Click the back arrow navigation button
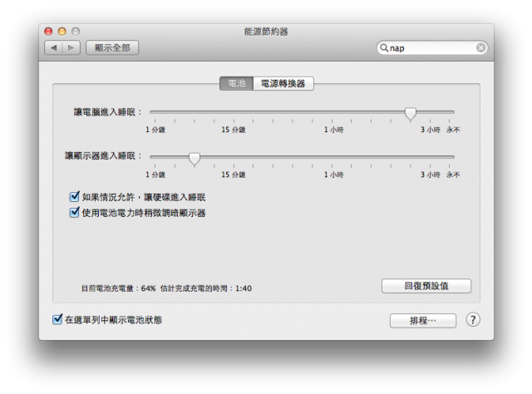Screen dimensions: 532x394 point(53,48)
